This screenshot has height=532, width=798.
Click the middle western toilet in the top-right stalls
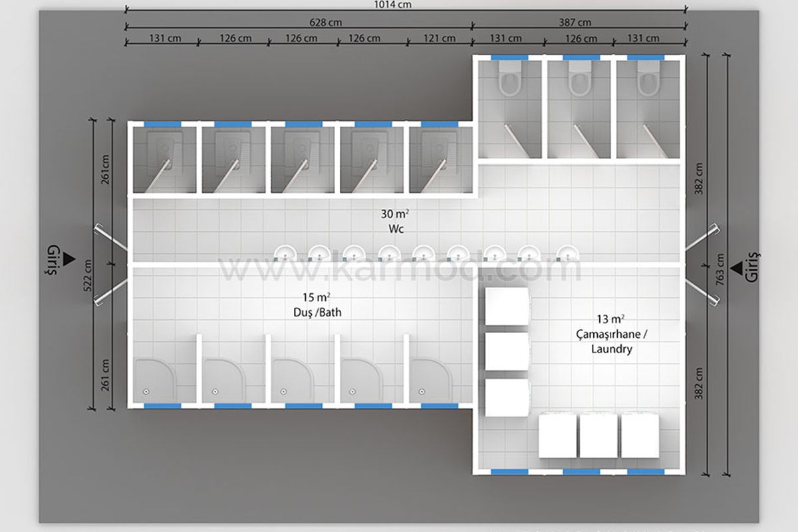tap(579, 81)
